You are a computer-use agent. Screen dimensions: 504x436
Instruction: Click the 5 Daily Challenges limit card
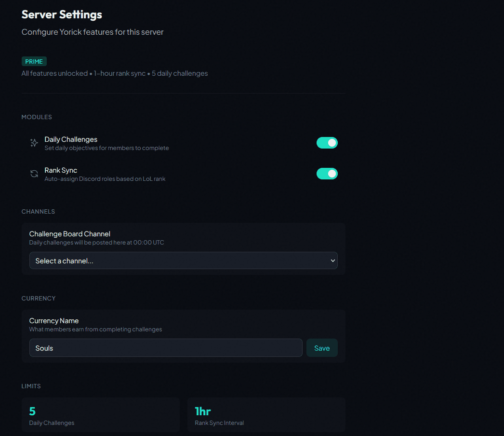pyautogui.click(x=101, y=415)
